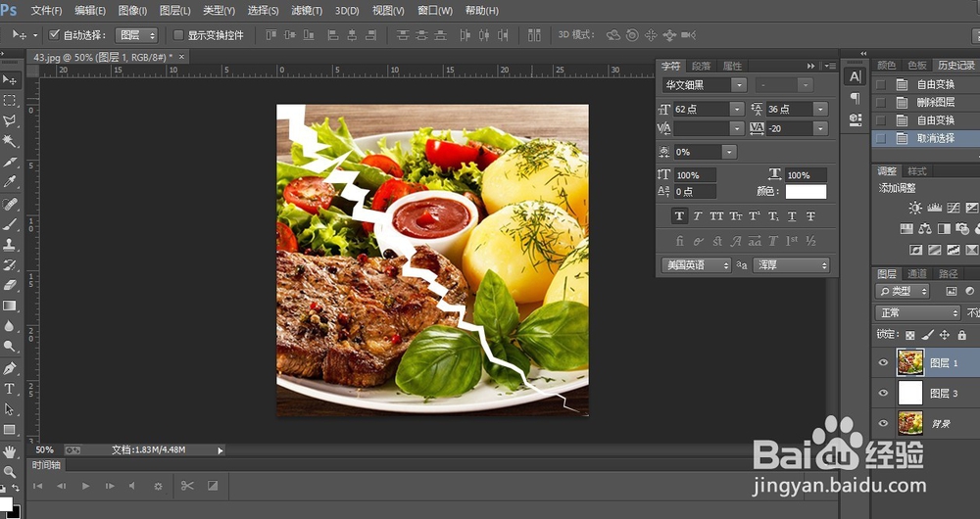Viewport: 980px width, 519px height.
Task: Select the Horizontal Type tool
Action: tap(10, 389)
